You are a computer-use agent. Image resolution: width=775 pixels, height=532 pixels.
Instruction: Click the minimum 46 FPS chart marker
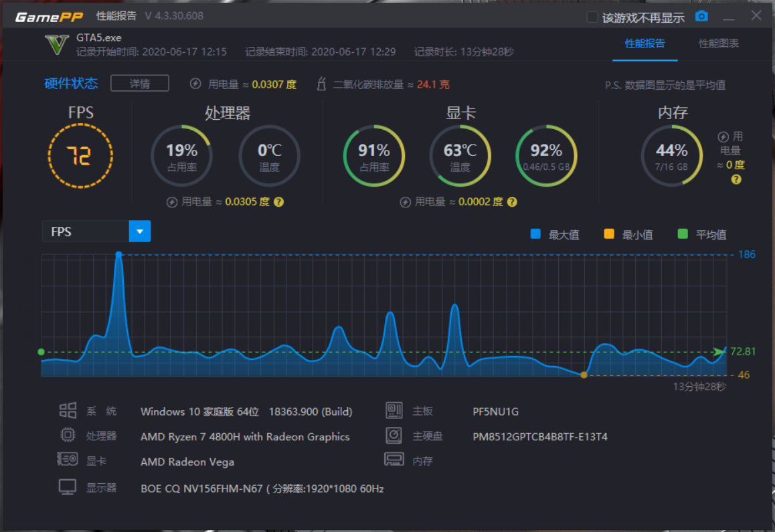(584, 375)
